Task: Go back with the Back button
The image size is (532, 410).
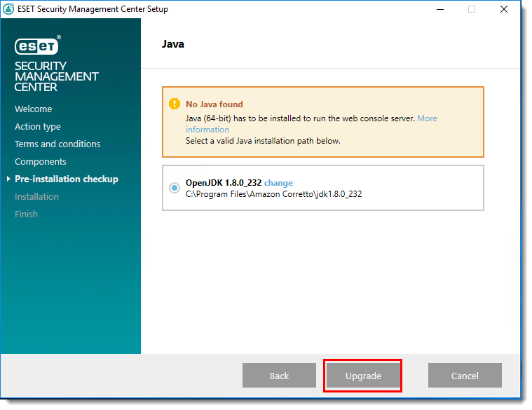Action: point(279,376)
